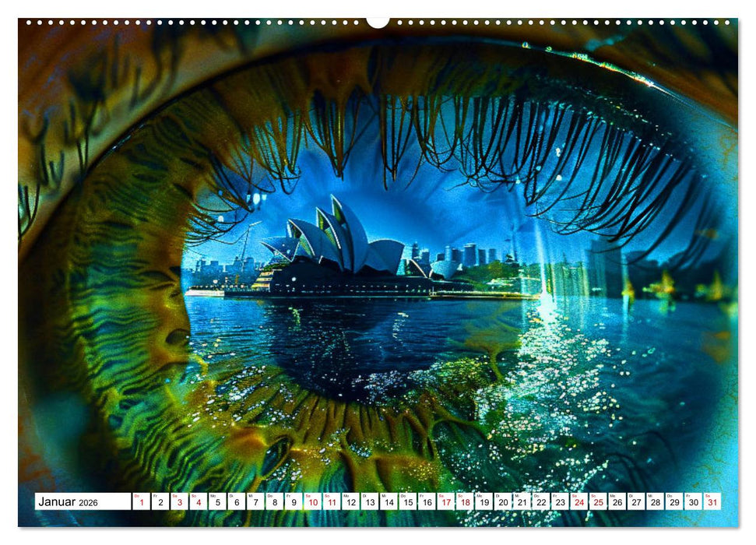The height and width of the screenshot is (545, 756).
Task: Choose Saturday the 17th date box
Action: 446,502
